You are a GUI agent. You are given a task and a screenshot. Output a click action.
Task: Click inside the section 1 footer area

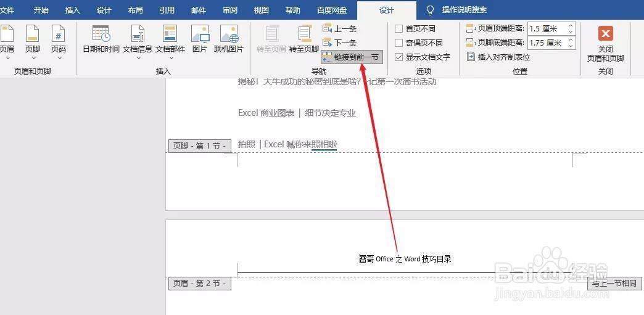coord(405,181)
